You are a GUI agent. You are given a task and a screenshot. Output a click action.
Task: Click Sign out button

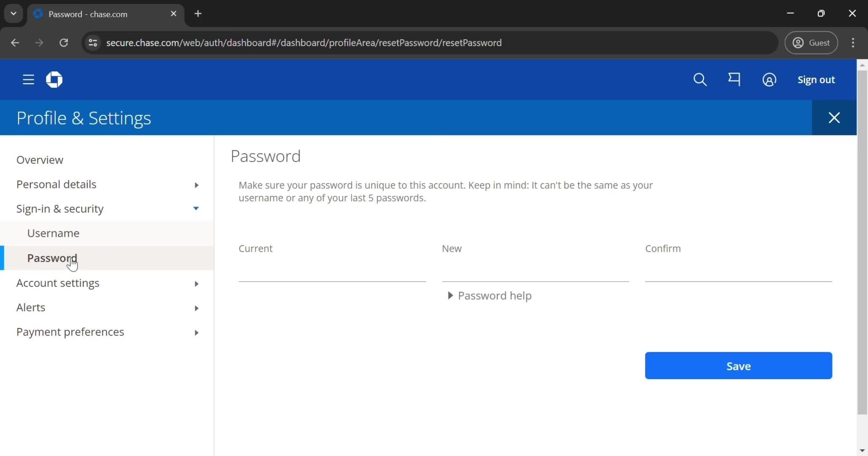click(x=816, y=79)
